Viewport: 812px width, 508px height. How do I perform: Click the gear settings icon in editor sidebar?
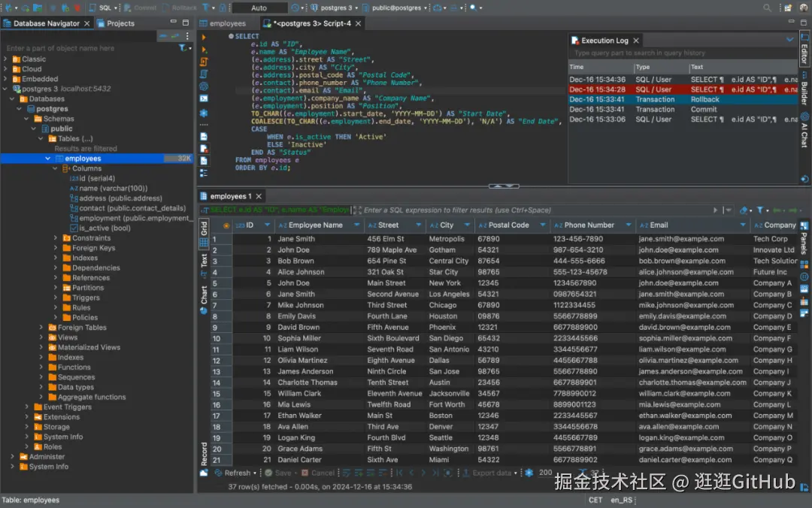click(x=204, y=113)
